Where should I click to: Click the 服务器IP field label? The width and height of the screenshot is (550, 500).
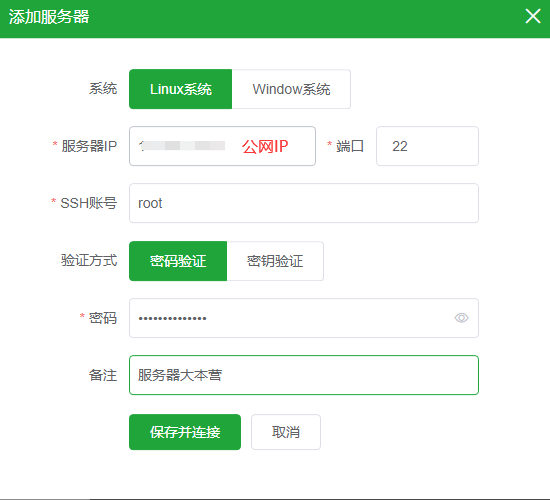[x=89, y=146]
